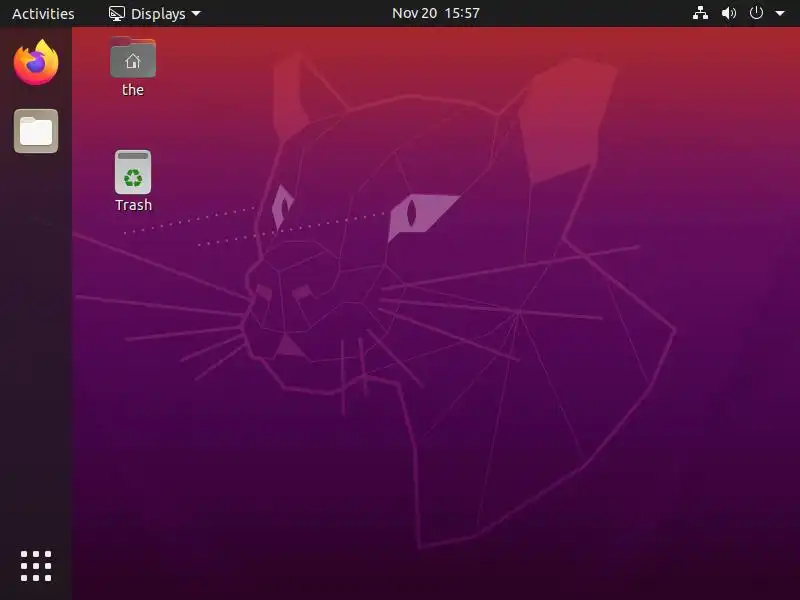Select the 'Trash' label text
This screenshot has width=800, height=600.
[x=134, y=205]
